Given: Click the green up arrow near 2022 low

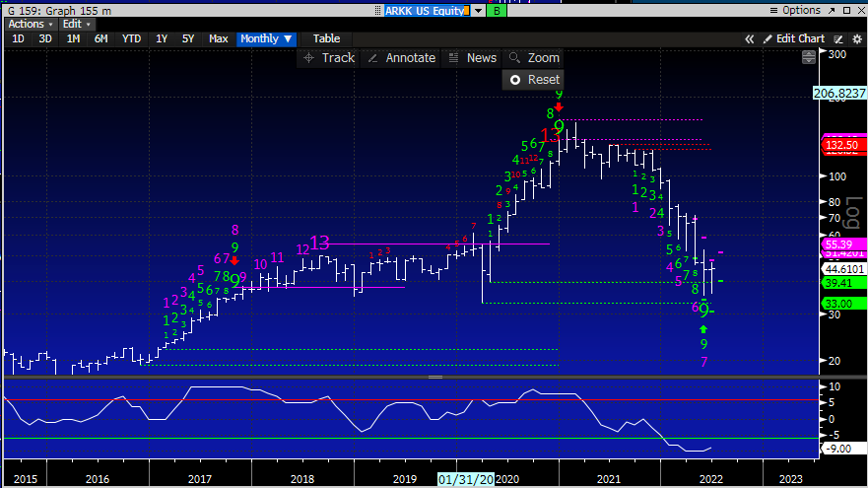Looking at the screenshot, I should (x=703, y=329).
